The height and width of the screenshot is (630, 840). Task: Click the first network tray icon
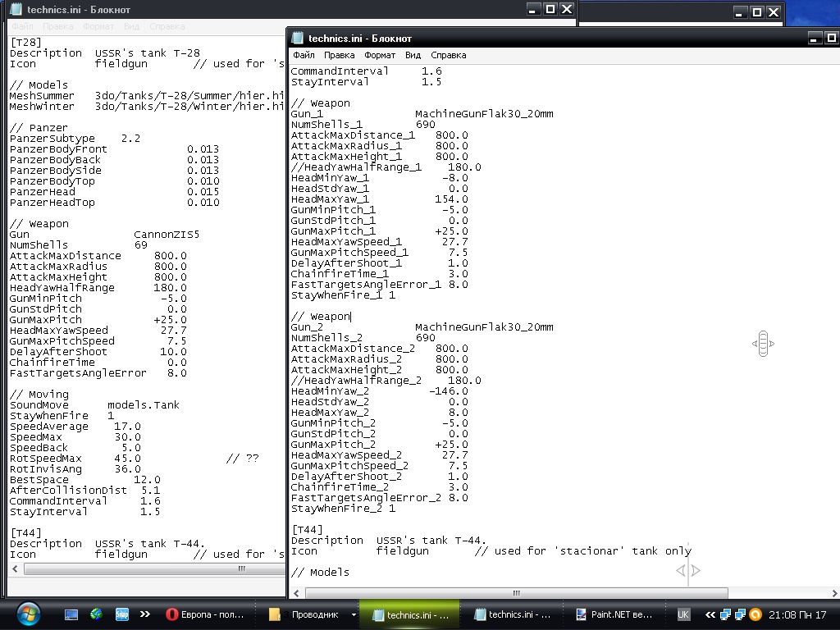click(x=725, y=614)
